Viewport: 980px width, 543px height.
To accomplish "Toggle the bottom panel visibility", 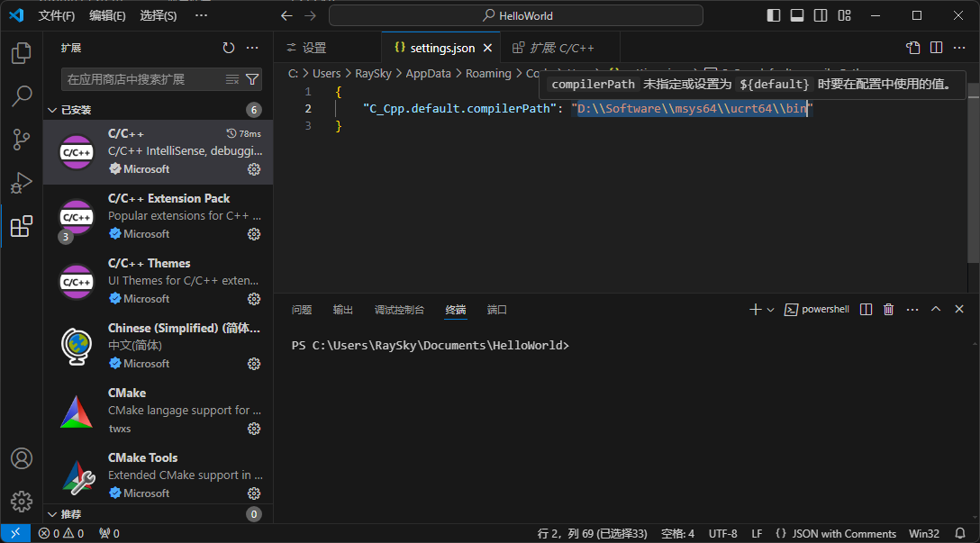I will pyautogui.click(x=797, y=15).
